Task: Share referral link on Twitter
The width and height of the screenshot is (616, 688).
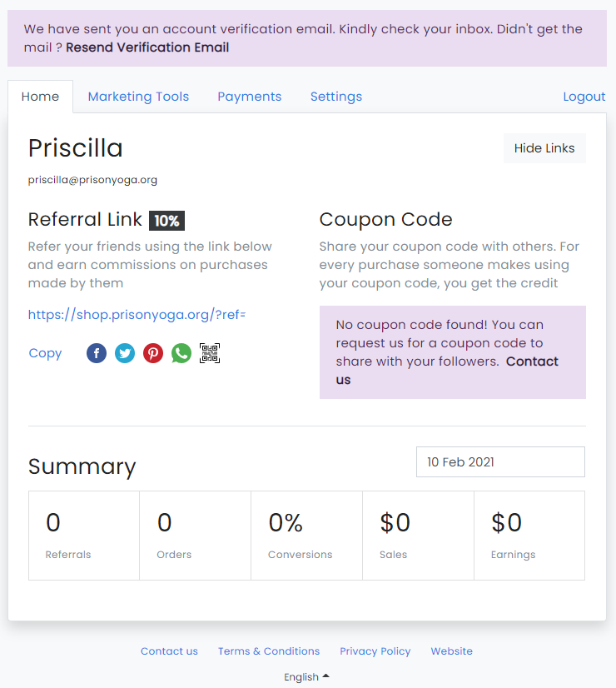Action: [125, 353]
